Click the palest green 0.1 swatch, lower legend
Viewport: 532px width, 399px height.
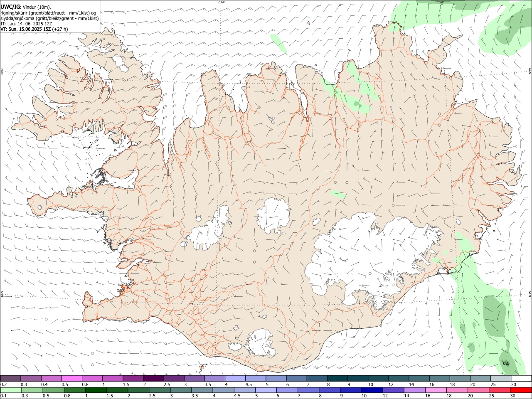coord(11,390)
